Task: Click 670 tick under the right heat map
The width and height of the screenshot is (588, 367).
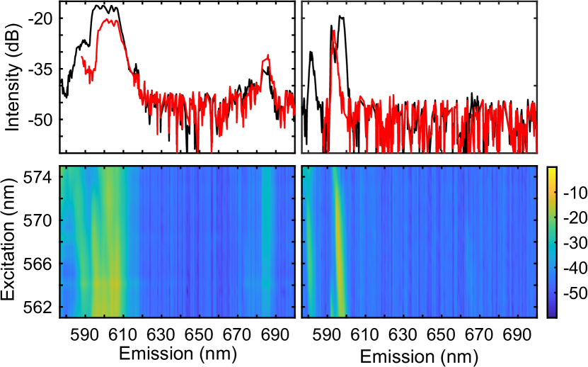Action: [480, 334]
